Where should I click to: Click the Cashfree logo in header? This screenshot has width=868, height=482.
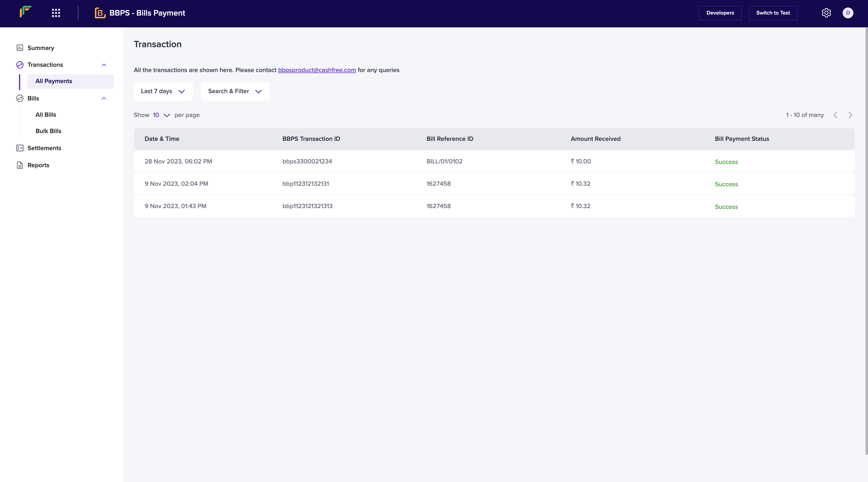[26, 12]
